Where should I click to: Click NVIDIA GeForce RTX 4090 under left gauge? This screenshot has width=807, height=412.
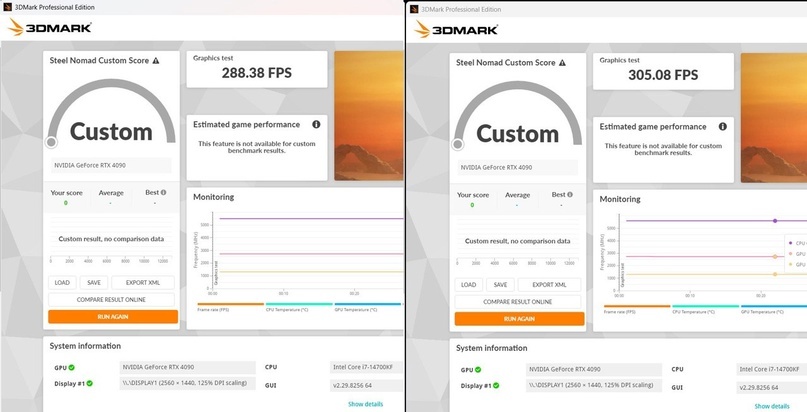pos(111,165)
